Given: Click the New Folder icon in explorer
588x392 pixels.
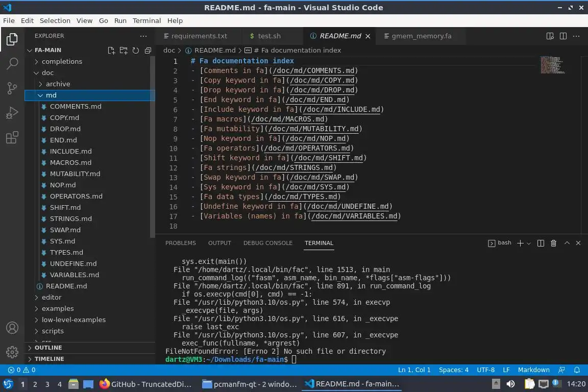Looking at the screenshot, I should tap(124, 50).
